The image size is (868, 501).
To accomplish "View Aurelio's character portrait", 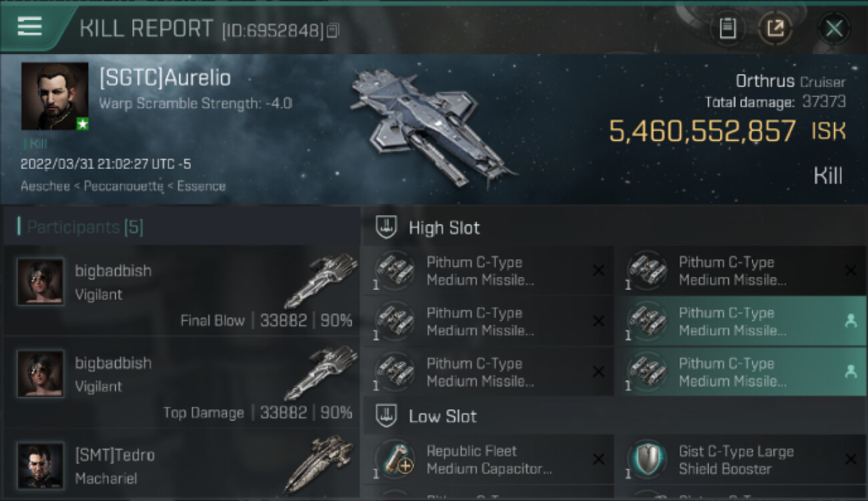I will [x=55, y=96].
